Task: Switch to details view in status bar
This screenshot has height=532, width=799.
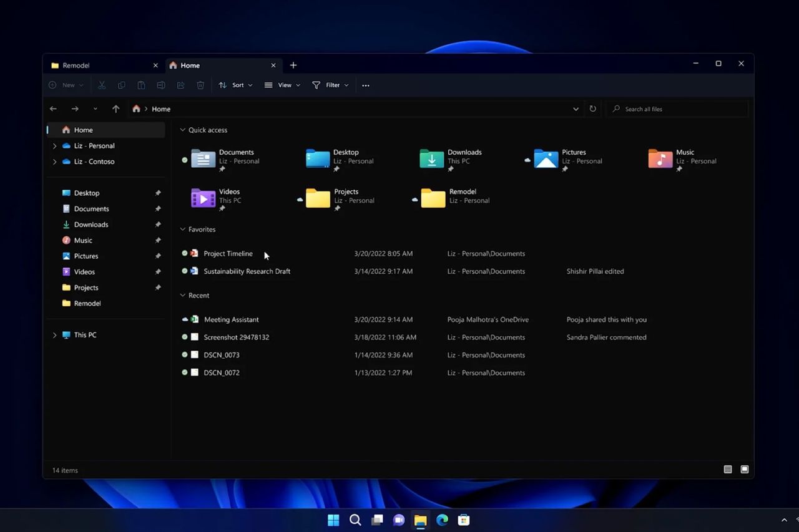Action: (x=727, y=469)
